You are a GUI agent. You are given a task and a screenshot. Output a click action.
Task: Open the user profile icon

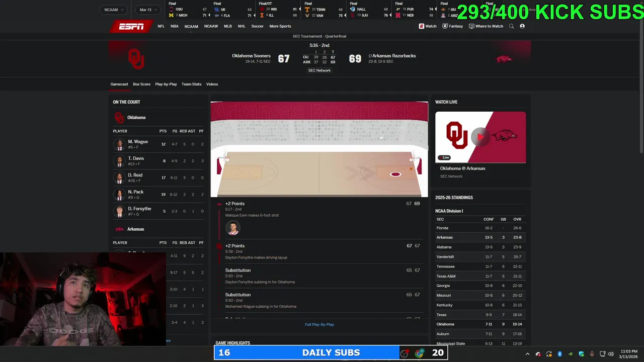(x=522, y=26)
